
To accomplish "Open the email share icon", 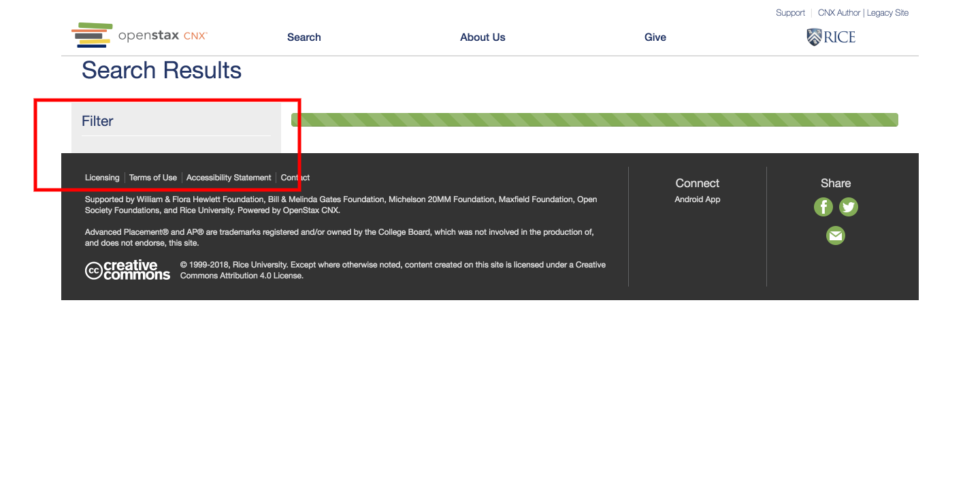I will pos(836,236).
